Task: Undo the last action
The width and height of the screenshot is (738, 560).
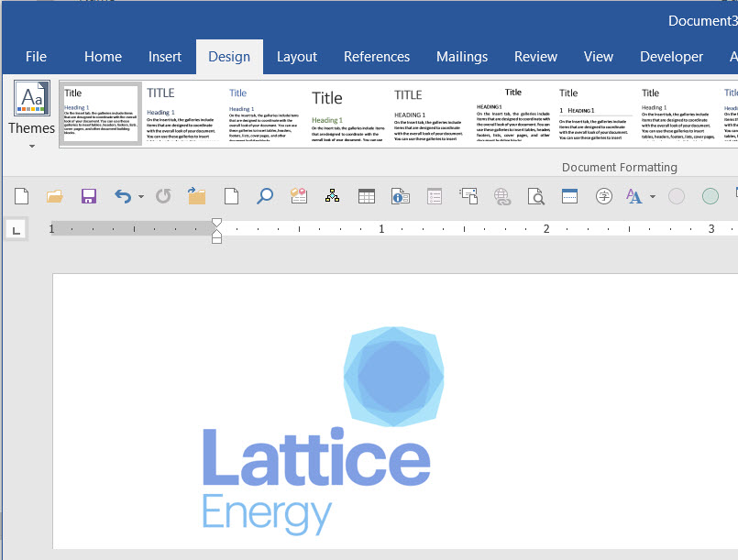Action: (x=123, y=196)
